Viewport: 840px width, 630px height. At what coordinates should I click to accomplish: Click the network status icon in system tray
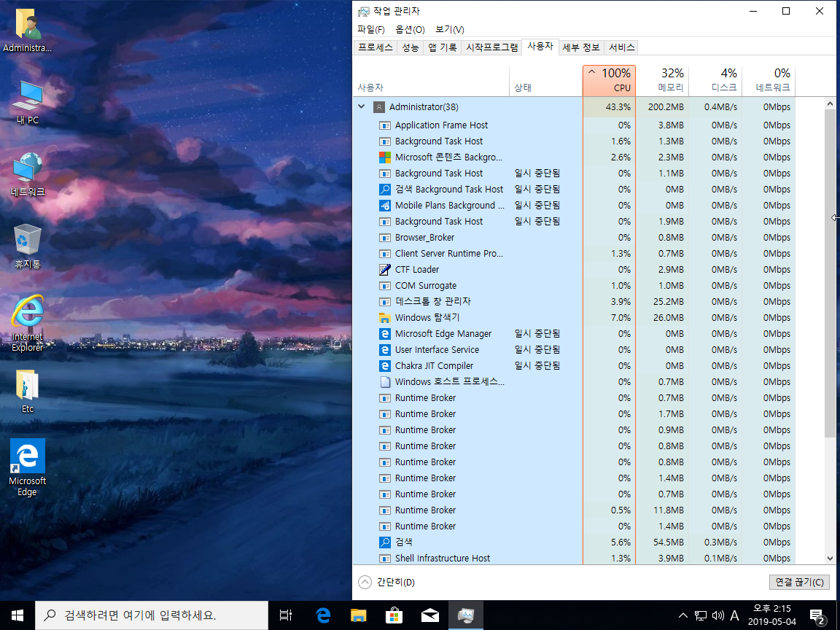(x=701, y=615)
